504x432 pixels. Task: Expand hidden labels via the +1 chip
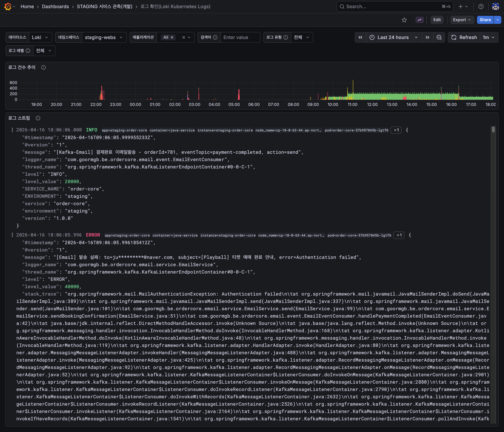pos(396,130)
